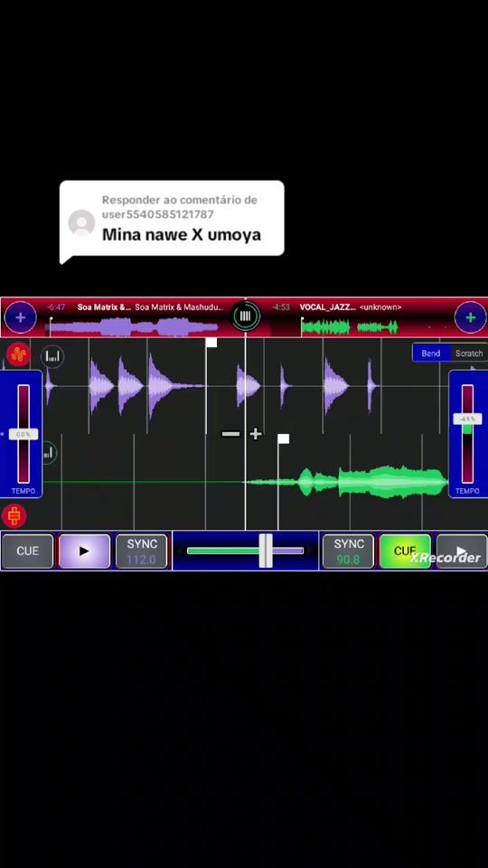Switch to Scratch mode tab
Screen dimensions: 488x868
[x=469, y=354]
